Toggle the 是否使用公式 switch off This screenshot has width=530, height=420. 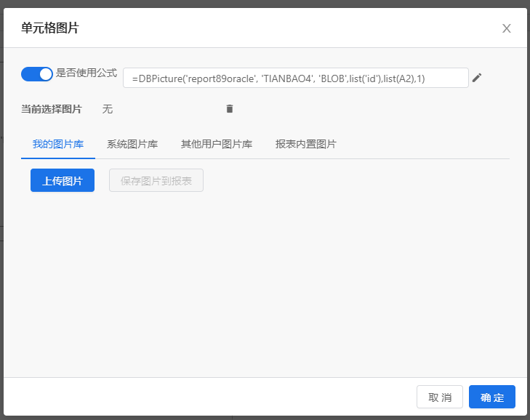click(x=37, y=73)
